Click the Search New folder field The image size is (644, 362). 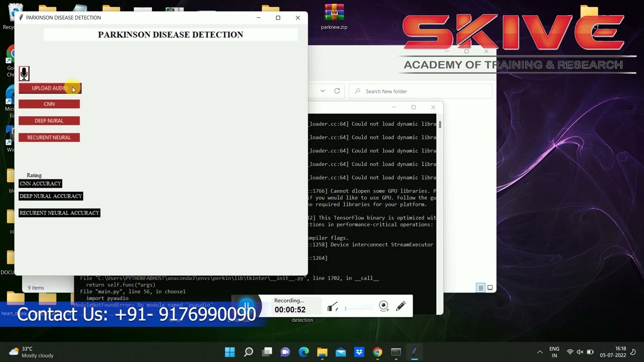pyautogui.click(x=421, y=91)
